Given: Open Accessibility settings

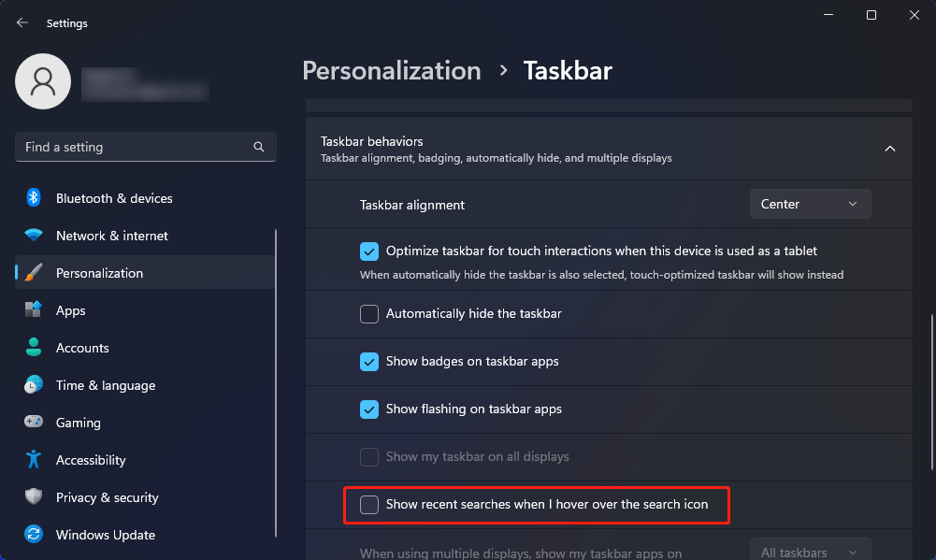Looking at the screenshot, I should point(90,460).
